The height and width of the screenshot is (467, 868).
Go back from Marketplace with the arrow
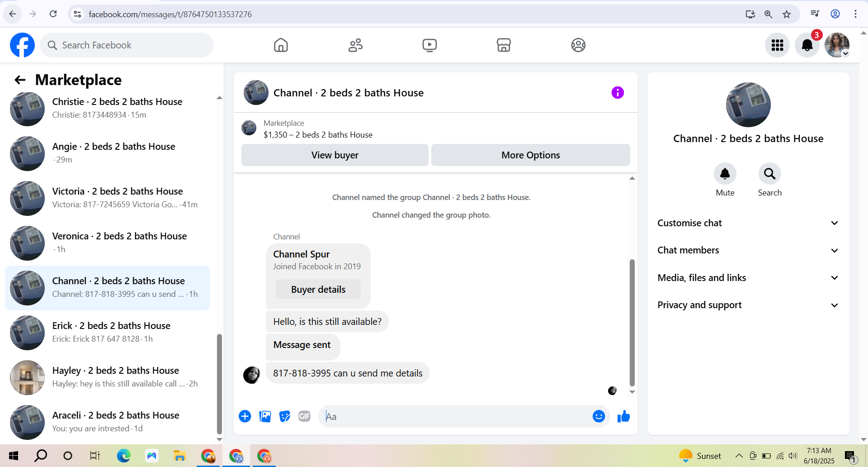pyautogui.click(x=20, y=80)
